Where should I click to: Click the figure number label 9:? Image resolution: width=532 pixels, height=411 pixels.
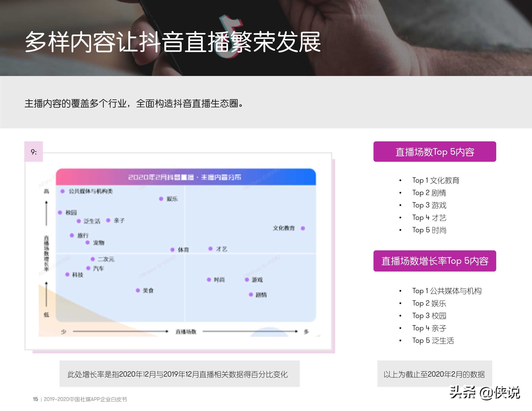point(34,152)
